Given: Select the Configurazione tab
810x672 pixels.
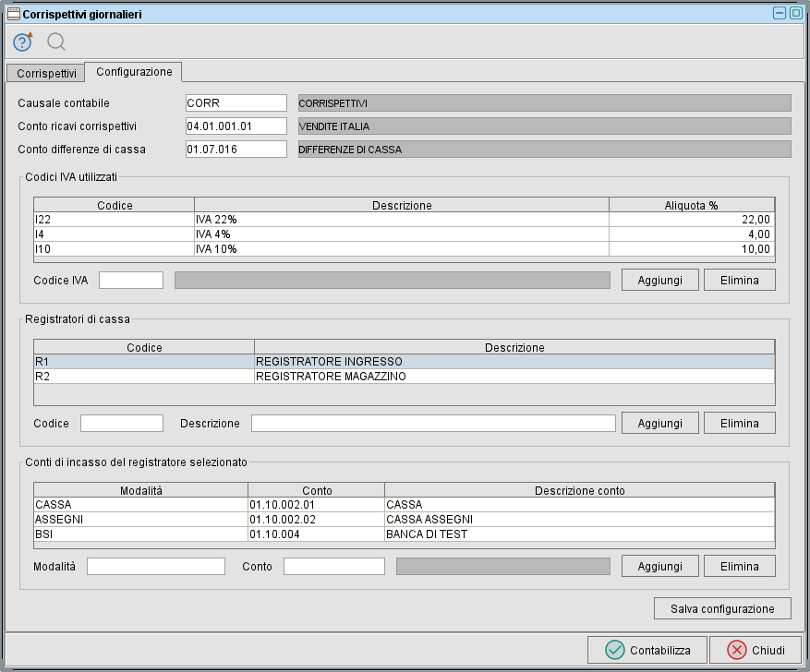Looking at the screenshot, I should point(134,72).
